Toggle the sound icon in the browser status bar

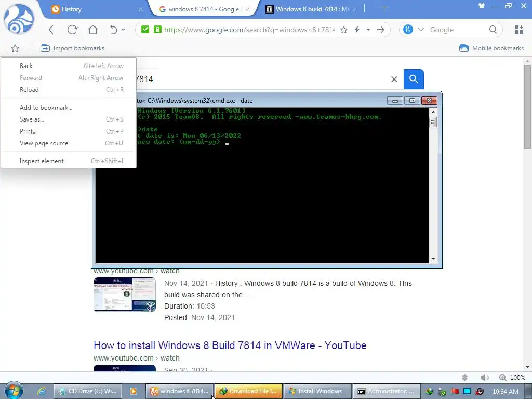[485, 377]
